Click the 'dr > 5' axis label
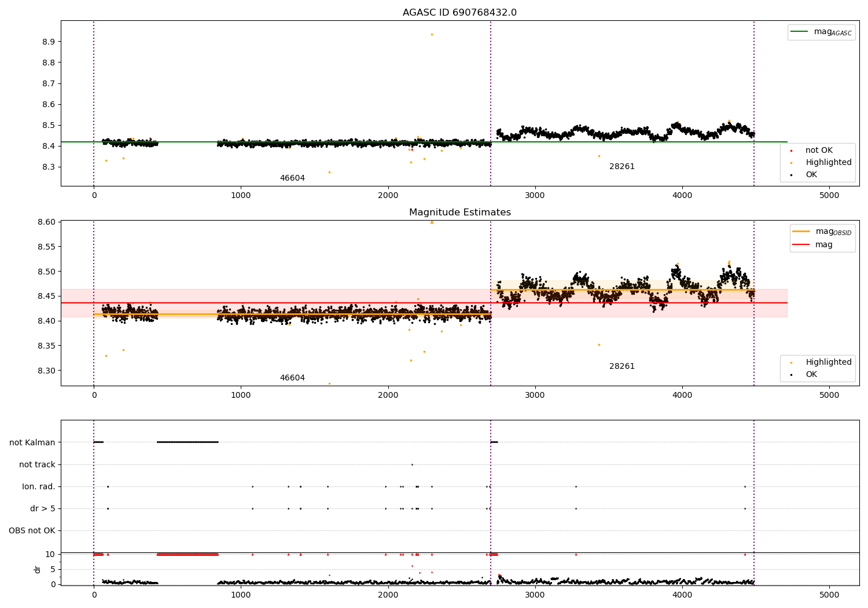Image resolution: width=868 pixels, height=608 pixels. point(43,509)
